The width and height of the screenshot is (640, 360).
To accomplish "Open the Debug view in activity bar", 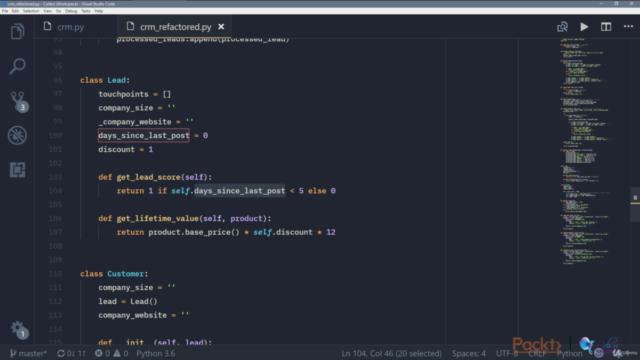I will [x=17, y=136].
